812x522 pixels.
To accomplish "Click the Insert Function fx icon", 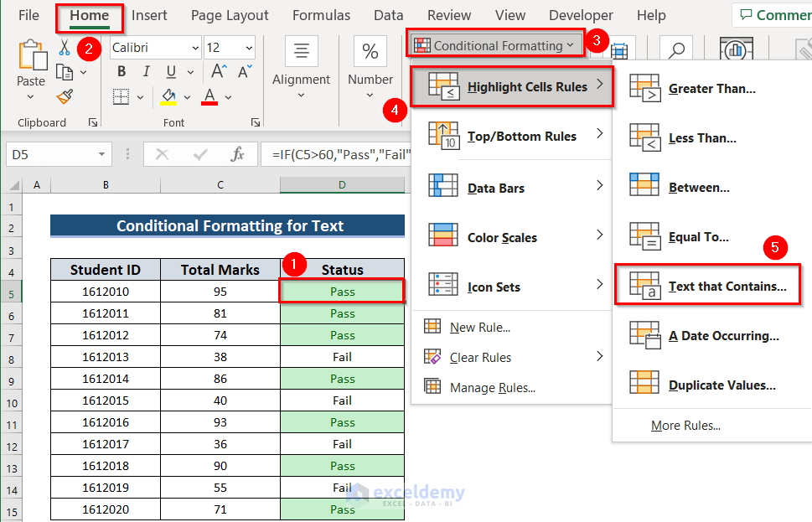I will [238, 154].
